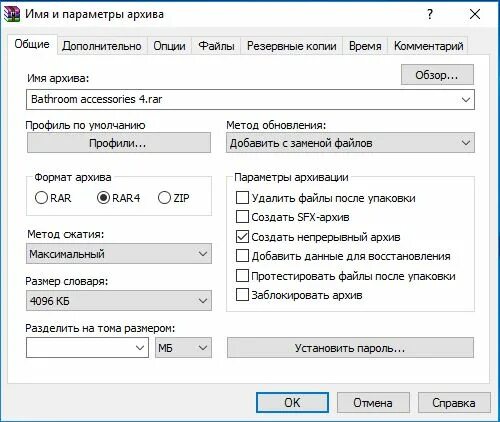Expand the МБ unit dropdown
Viewport: 500px width, 422px height.
pyautogui.click(x=183, y=348)
